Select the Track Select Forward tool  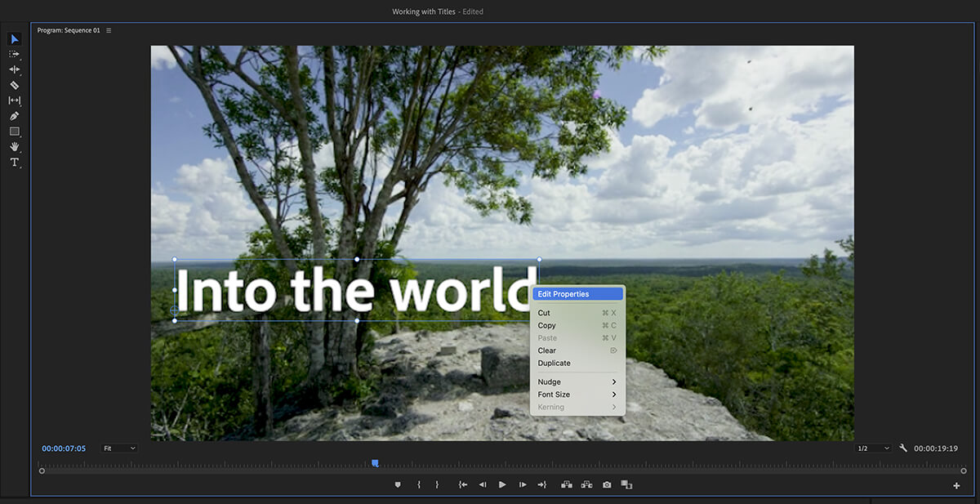point(14,54)
